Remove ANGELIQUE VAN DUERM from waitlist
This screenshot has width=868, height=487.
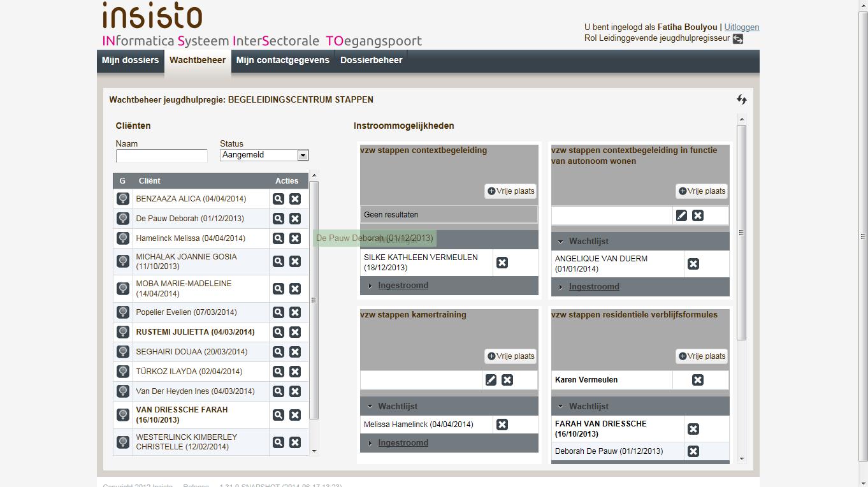(x=693, y=264)
